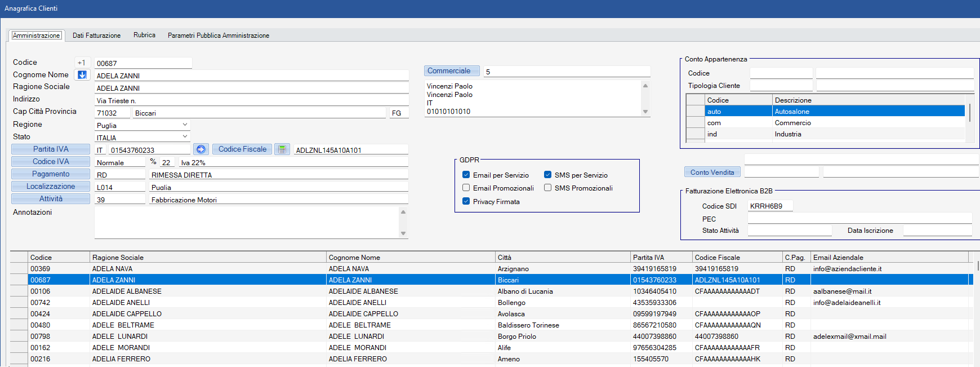980x367 pixels.
Task: Click the blue down-arrow icon beside Cognome Nome
Action: [x=82, y=75]
